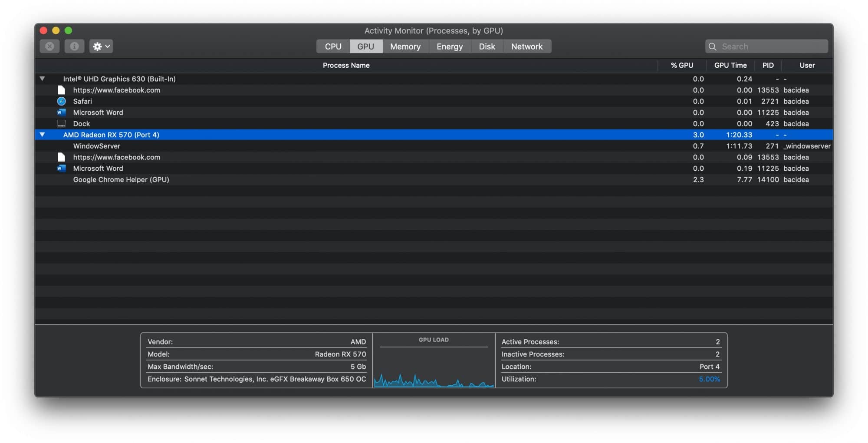Click the Vendor AMD value

click(x=358, y=342)
